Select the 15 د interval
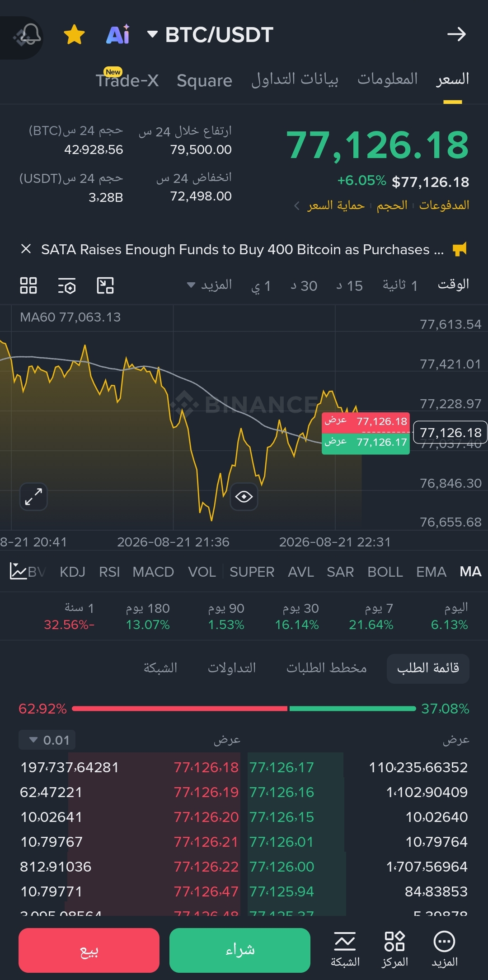Viewport: 488px width, 980px height. tap(349, 286)
